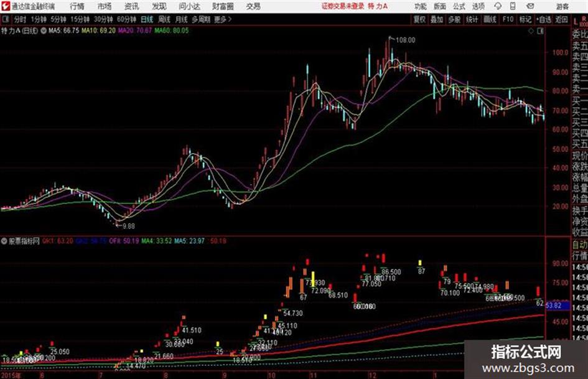Click the 86.500 label in indicator panel
Image resolution: width=588 pixels, height=379 pixels.
(x=391, y=272)
